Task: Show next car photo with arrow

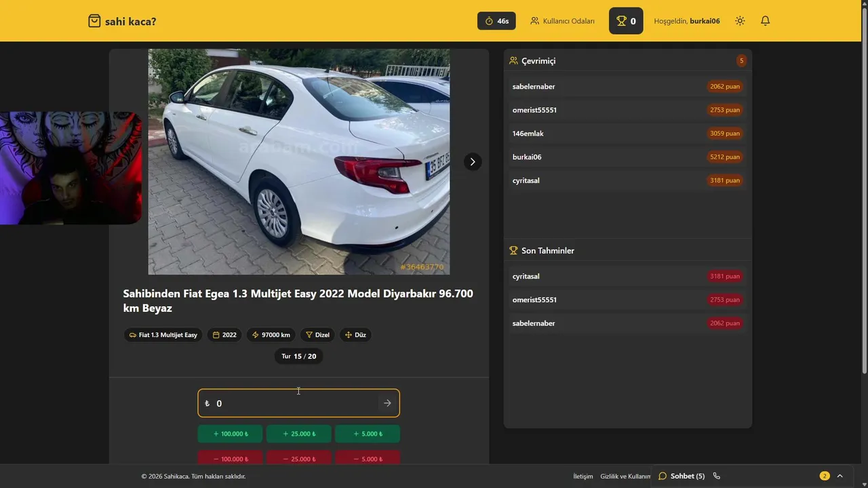Action: click(x=473, y=161)
